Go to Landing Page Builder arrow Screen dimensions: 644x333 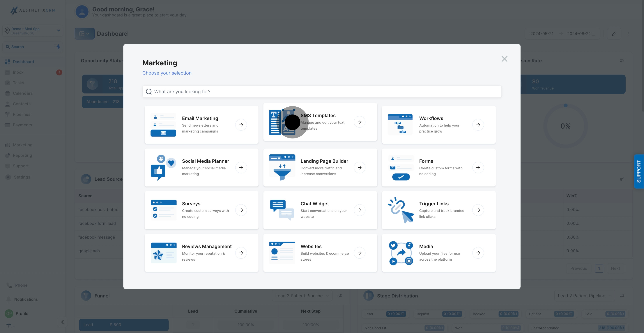click(x=359, y=168)
